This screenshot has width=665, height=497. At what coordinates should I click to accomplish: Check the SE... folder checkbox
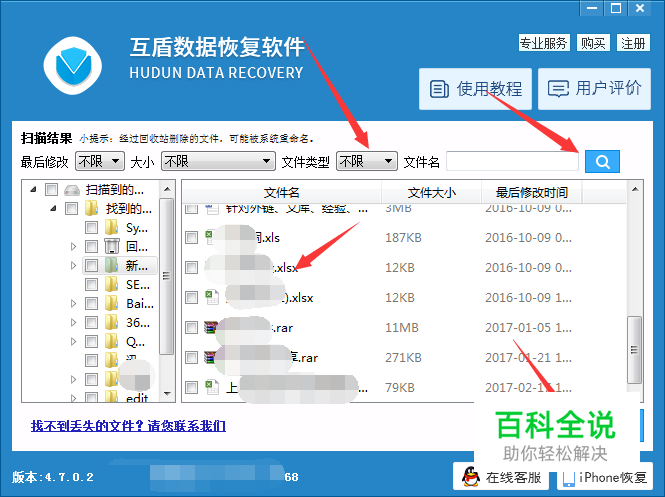pyautogui.click(x=91, y=284)
